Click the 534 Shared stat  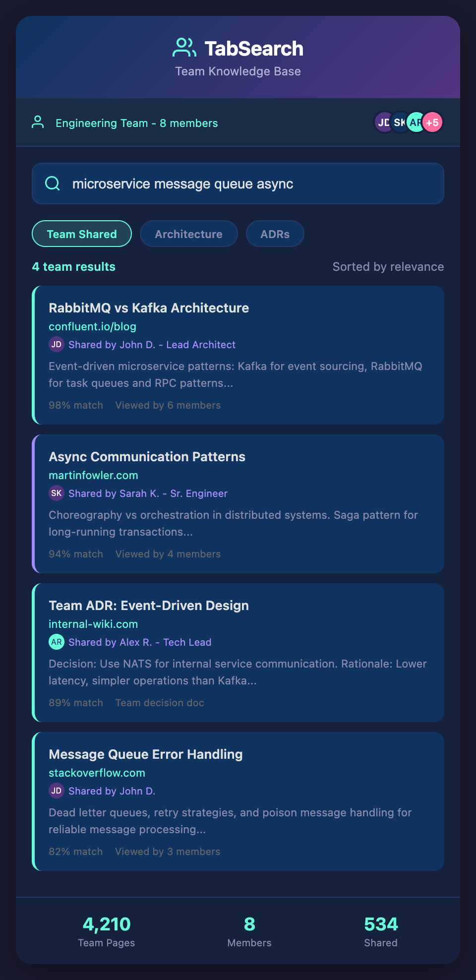click(381, 930)
